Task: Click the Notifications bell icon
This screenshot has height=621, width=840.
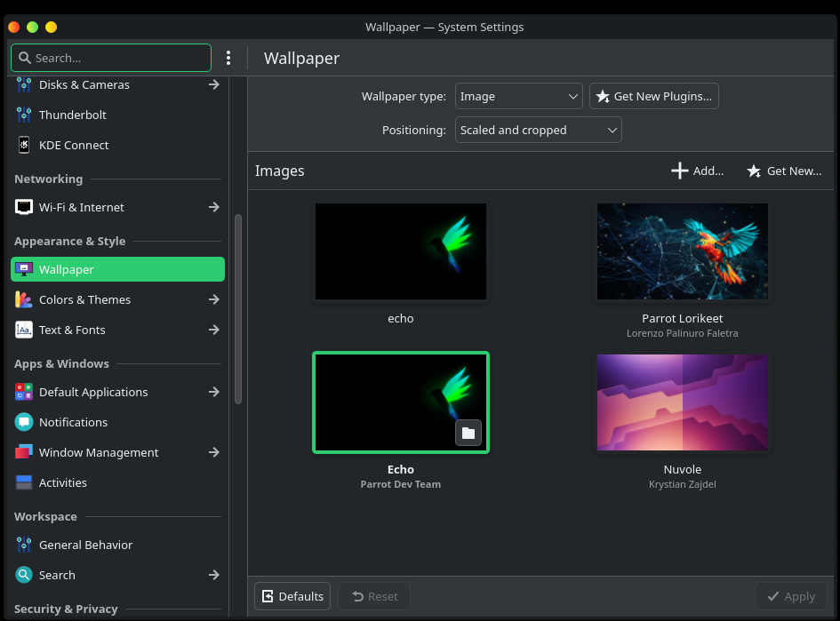Action: click(x=24, y=422)
